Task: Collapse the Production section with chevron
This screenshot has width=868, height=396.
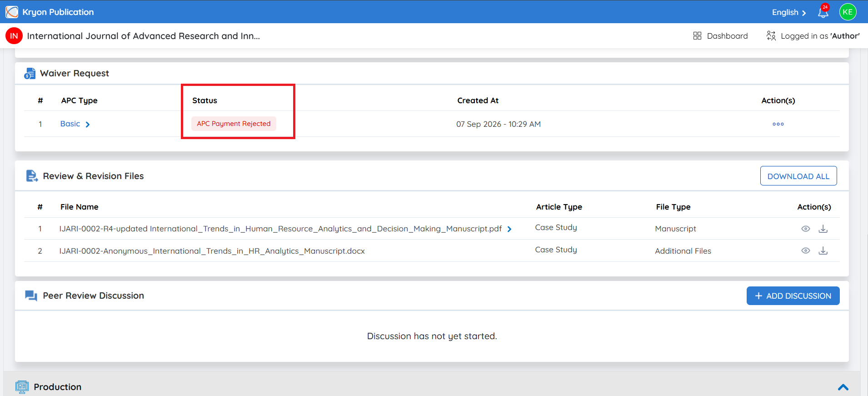Action: click(x=843, y=387)
